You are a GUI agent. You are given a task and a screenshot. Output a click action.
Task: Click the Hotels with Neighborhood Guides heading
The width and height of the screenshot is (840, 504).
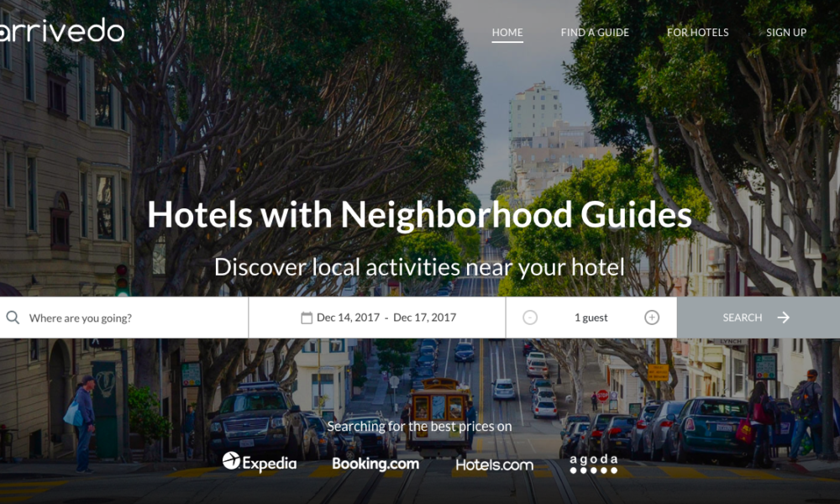(x=419, y=215)
